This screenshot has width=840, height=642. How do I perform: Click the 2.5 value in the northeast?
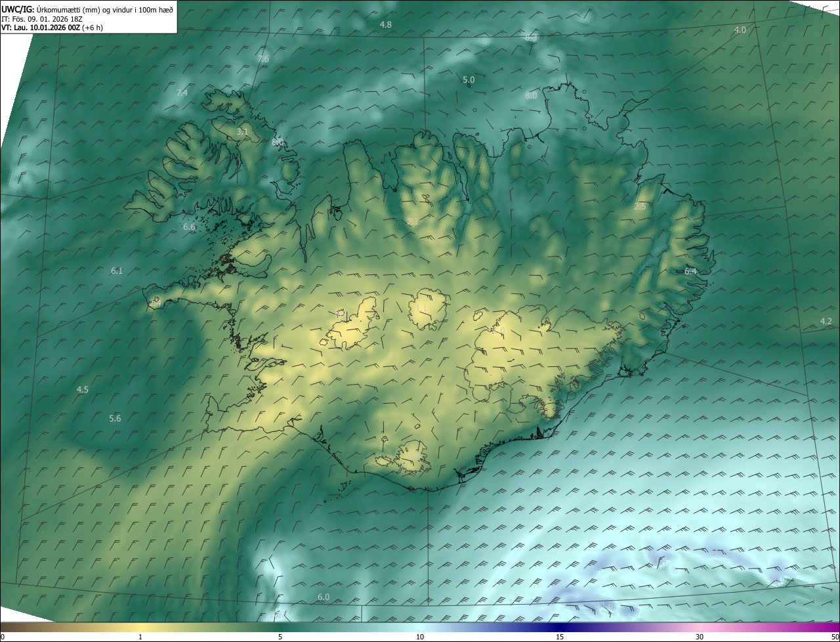coord(640,207)
